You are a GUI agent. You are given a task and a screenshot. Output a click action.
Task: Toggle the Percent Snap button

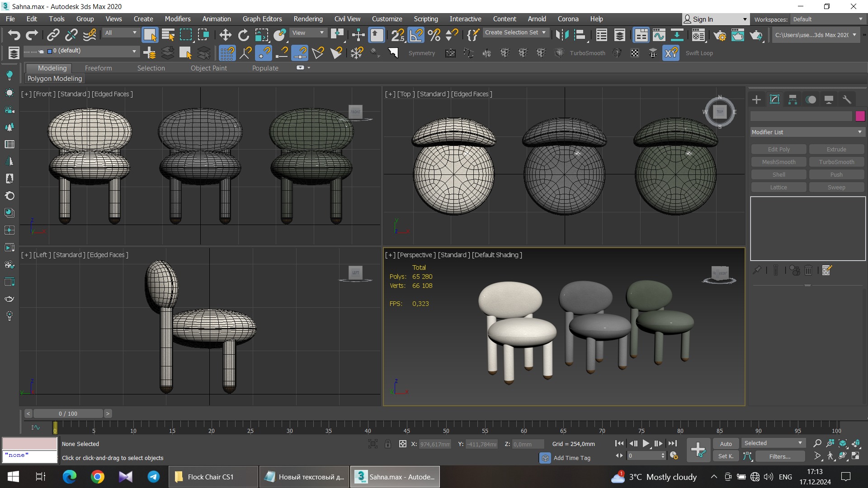pyautogui.click(x=434, y=35)
